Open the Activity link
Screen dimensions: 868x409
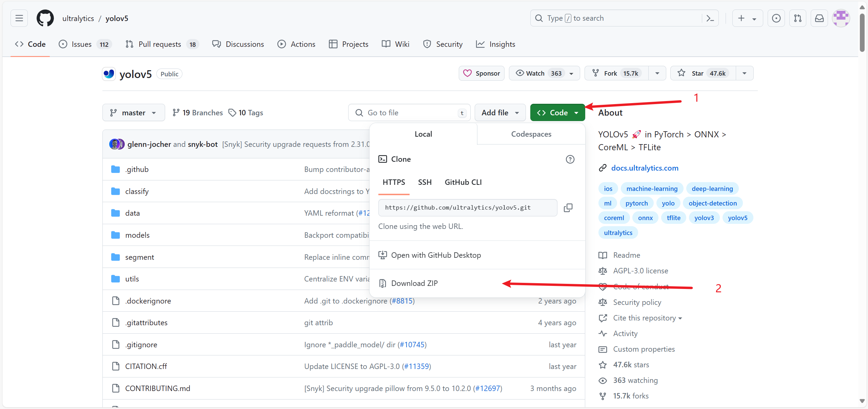[626, 334]
